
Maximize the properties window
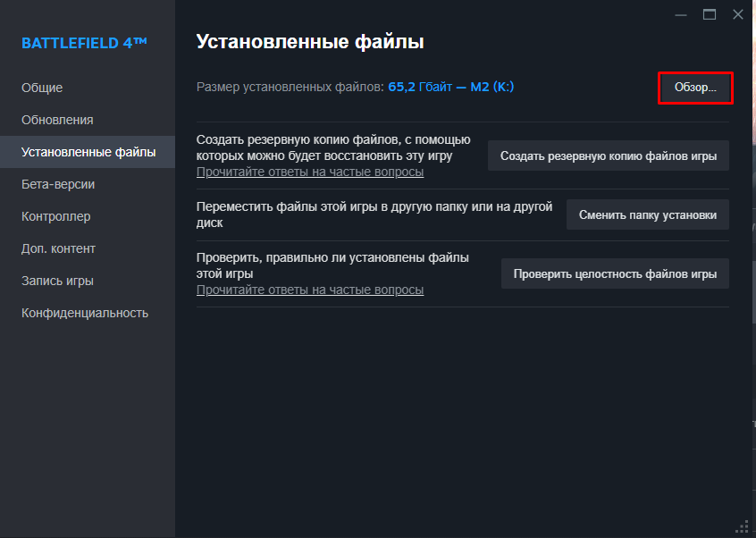tap(710, 15)
